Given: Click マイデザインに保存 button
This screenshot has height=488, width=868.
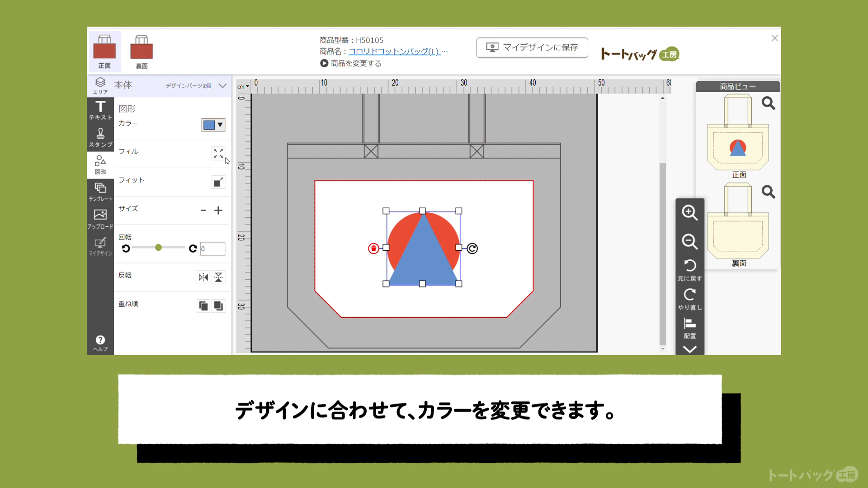Looking at the screenshot, I should point(532,47).
